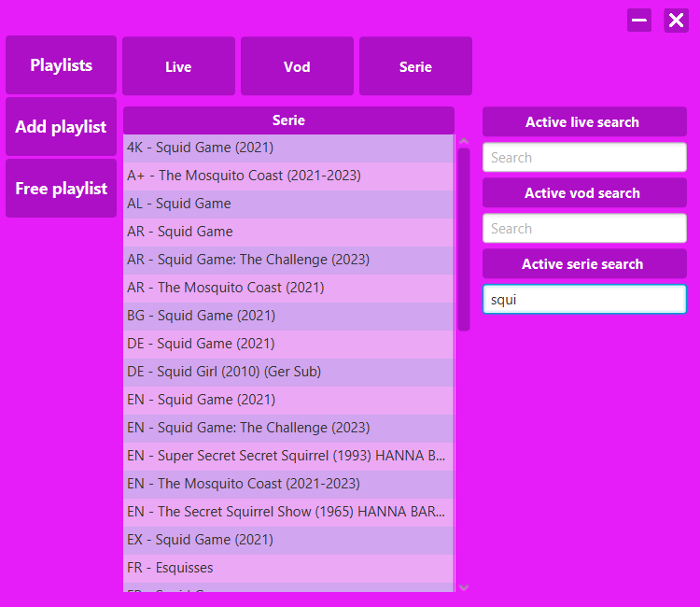This screenshot has height=607, width=700.
Task: Close the application window
Action: pyautogui.click(x=676, y=21)
